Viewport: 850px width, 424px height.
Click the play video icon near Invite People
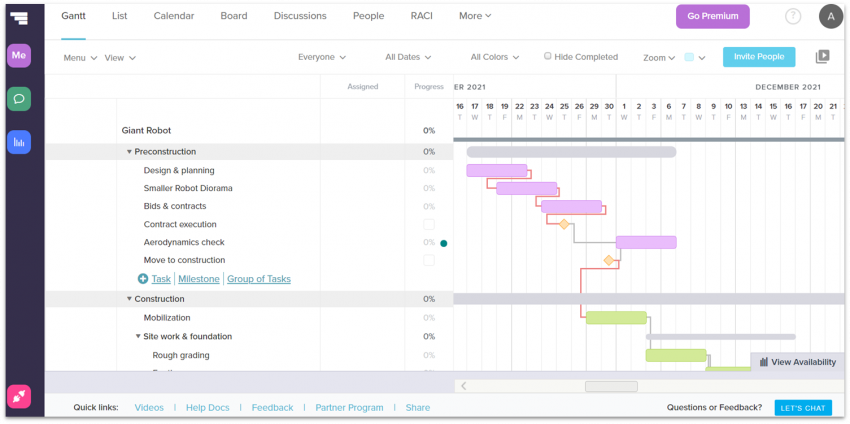pyautogui.click(x=822, y=57)
